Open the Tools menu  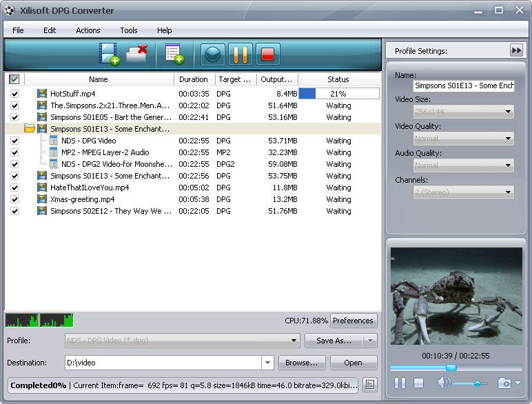[x=129, y=30]
